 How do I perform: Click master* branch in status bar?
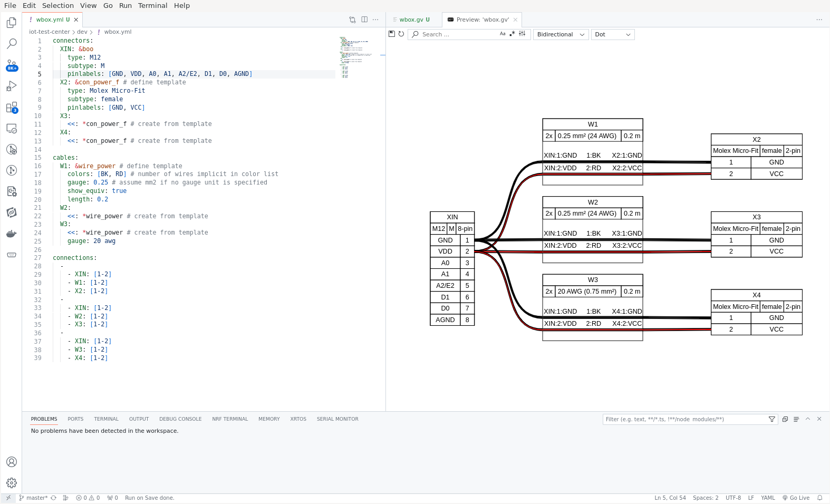[33, 498]
